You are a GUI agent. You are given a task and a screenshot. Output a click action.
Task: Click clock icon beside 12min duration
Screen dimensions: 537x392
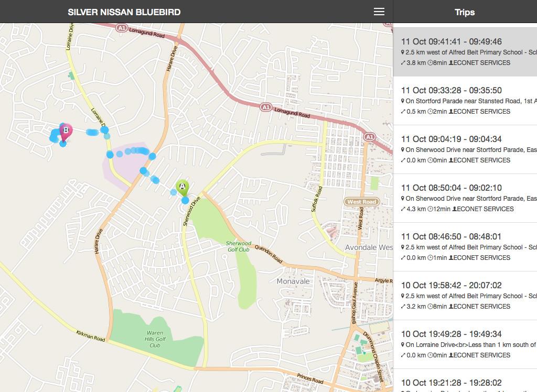pyautogui.click(x=430, y=209)
